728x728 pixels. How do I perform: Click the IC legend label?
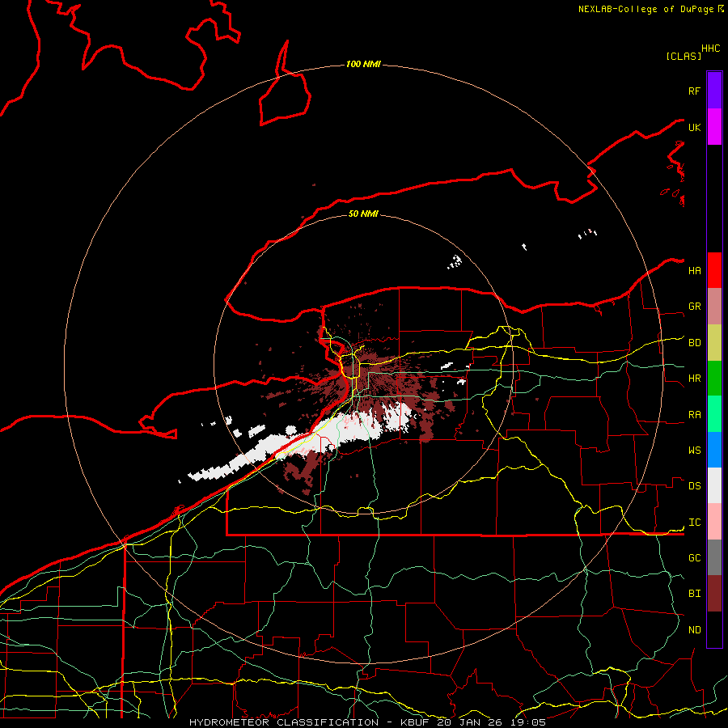point(694,523)
